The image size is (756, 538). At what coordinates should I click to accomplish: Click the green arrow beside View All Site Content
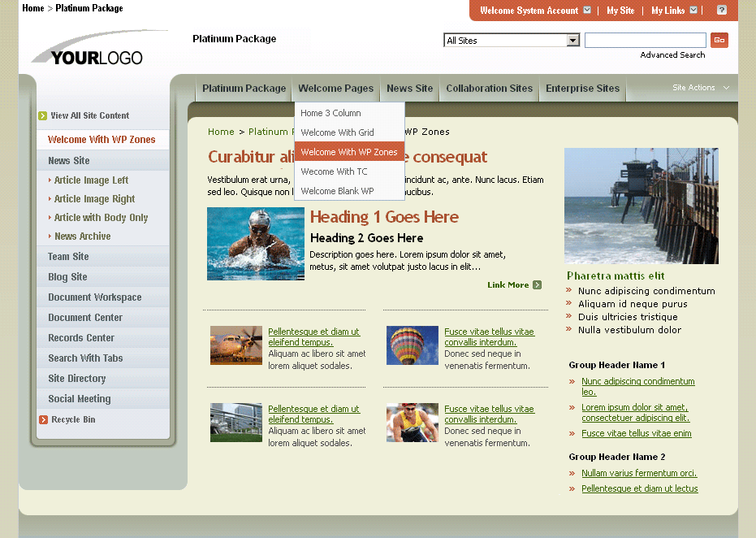[41, 115]
